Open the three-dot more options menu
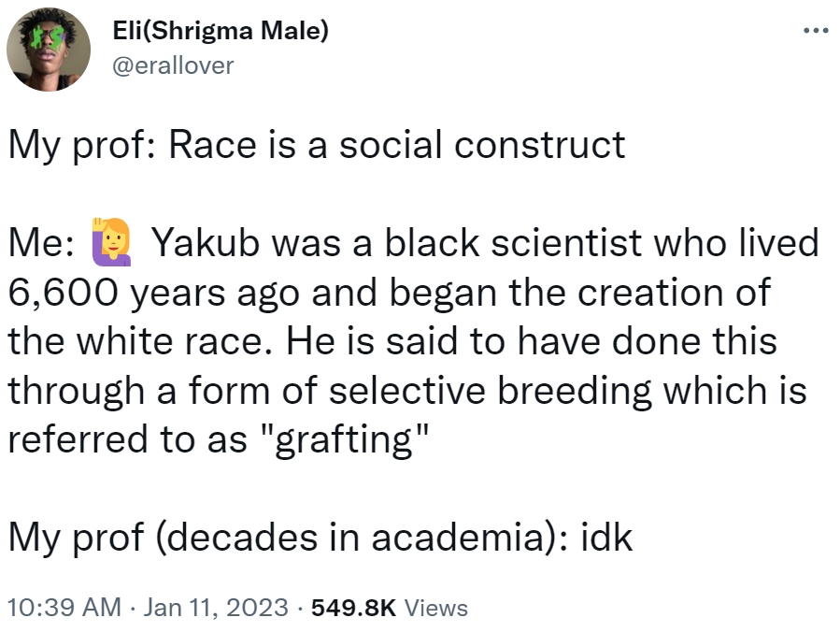840x632 pixels. click(x=817, y=31)
